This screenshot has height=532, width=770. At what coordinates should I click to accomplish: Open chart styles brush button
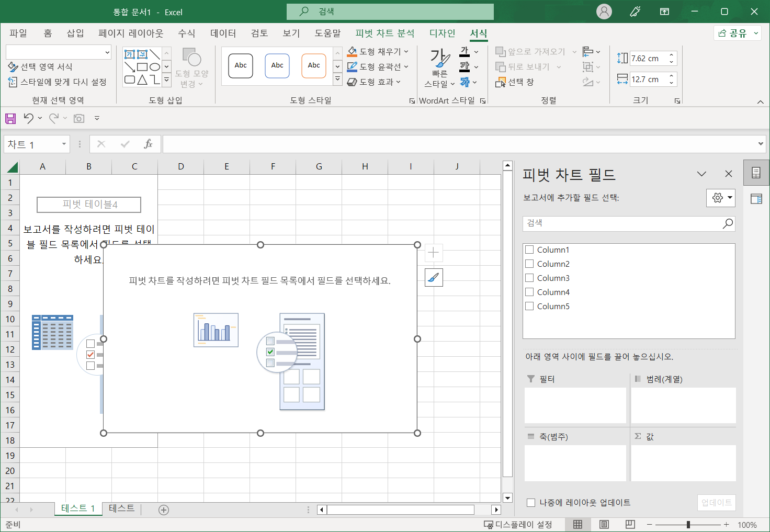[434, 277]
